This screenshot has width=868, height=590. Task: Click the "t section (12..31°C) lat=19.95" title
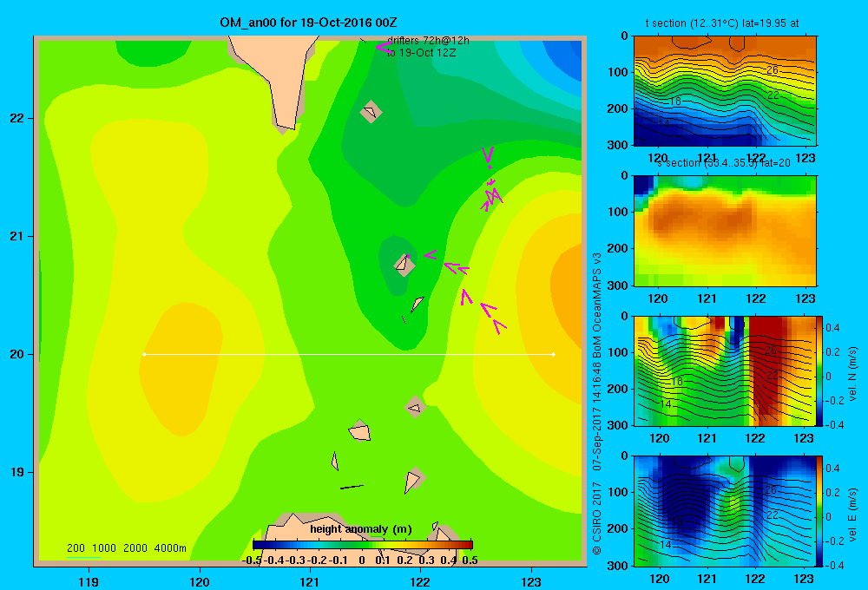tap(722, 23)
